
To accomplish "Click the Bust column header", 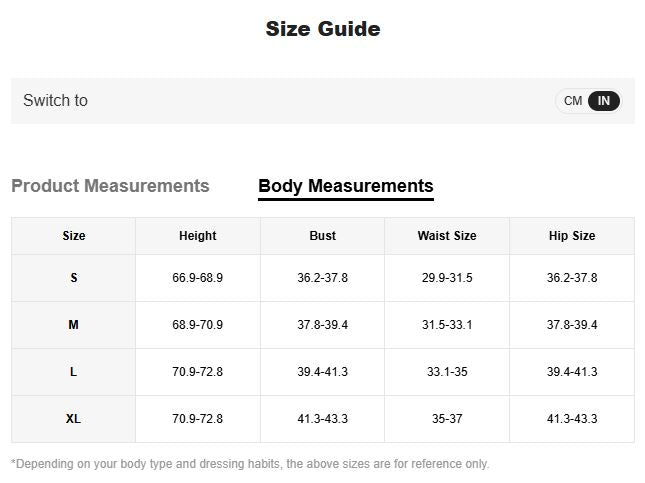I will pyautogui.click(x=323, y=236).
